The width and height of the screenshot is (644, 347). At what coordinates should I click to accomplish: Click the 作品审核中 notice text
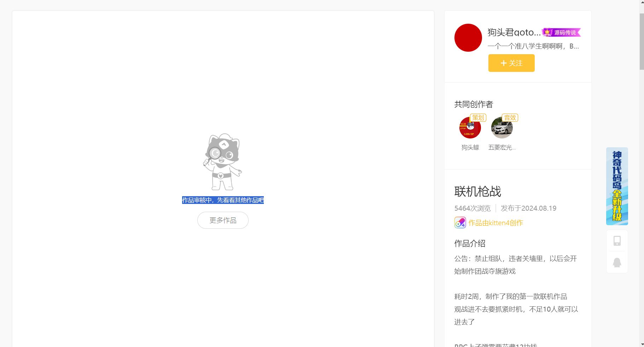click(x=223, y=200)
